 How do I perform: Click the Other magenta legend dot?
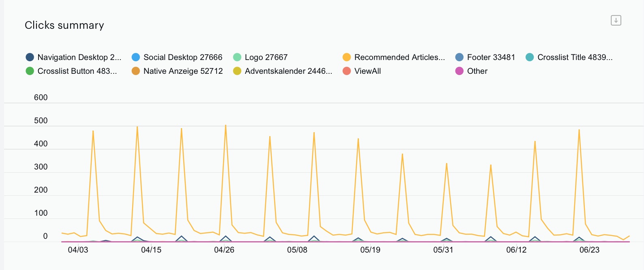click(x=459, y=71)
